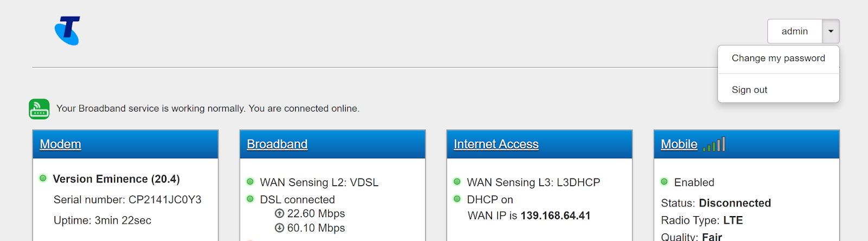
Task: Open the Internet Access card link
Action: pos(496,144)
